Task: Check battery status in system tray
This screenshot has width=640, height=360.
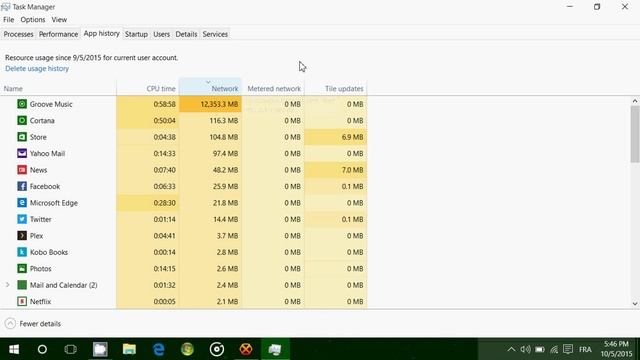Action: click(540, 349)
